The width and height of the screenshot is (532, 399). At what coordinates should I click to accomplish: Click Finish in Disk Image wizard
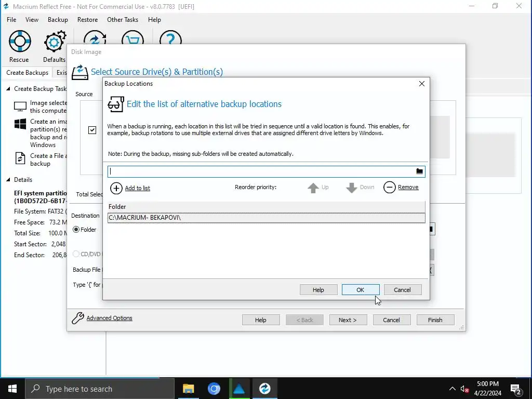click(435, 320)
